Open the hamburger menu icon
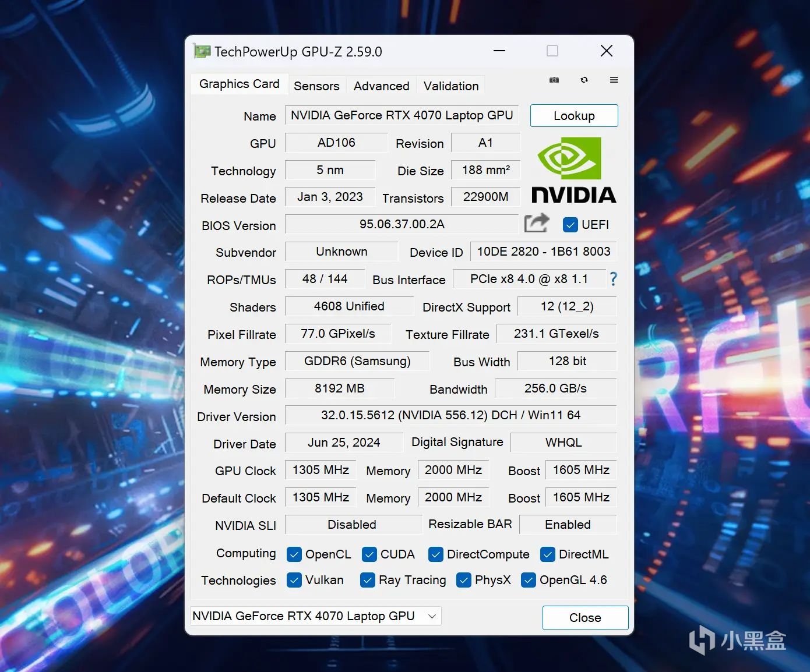 click(614, 80)
